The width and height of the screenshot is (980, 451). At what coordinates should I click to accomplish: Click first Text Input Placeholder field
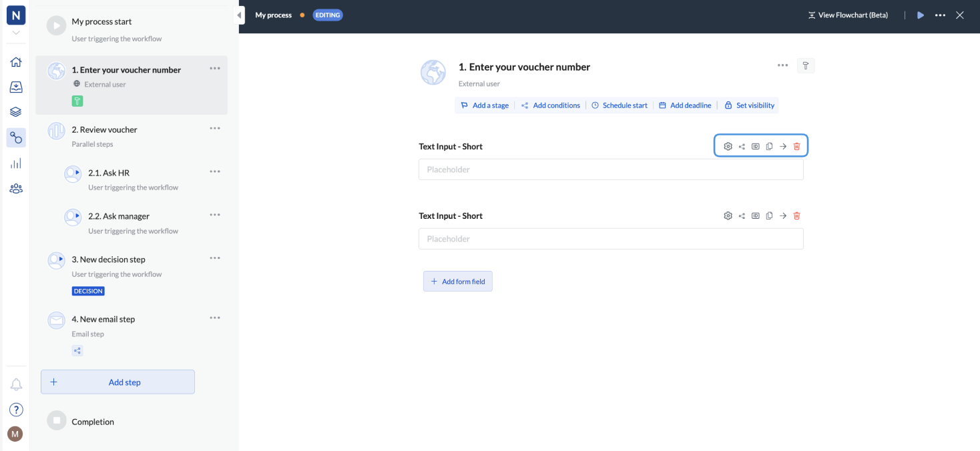click(611, 169)
